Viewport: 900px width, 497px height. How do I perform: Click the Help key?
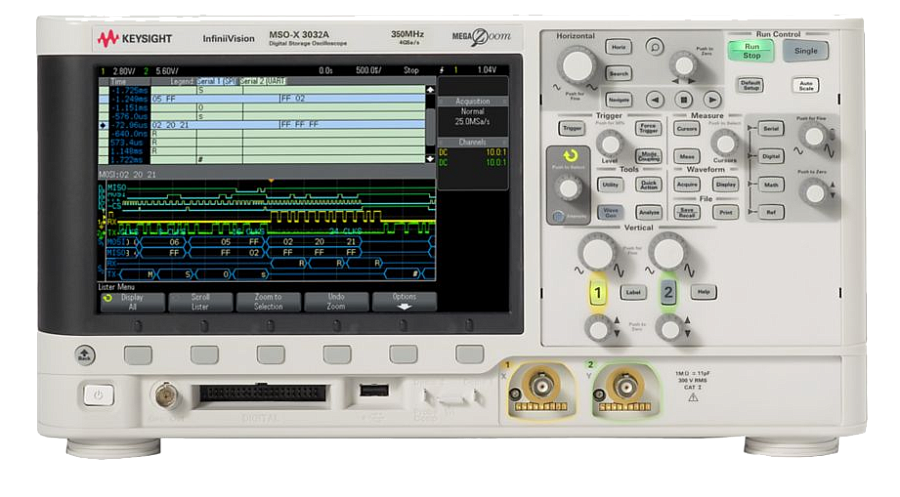(x=704, y=293)
